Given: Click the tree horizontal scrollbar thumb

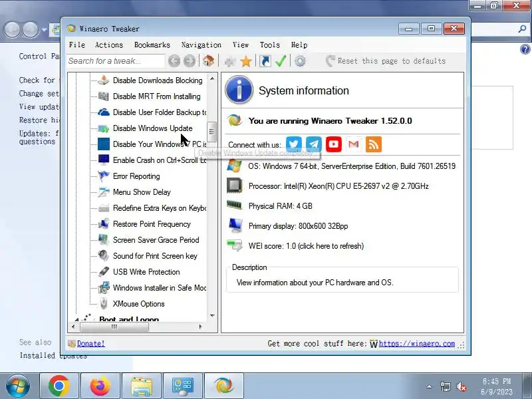Looking at the screenshot, I should pos(114,327).
